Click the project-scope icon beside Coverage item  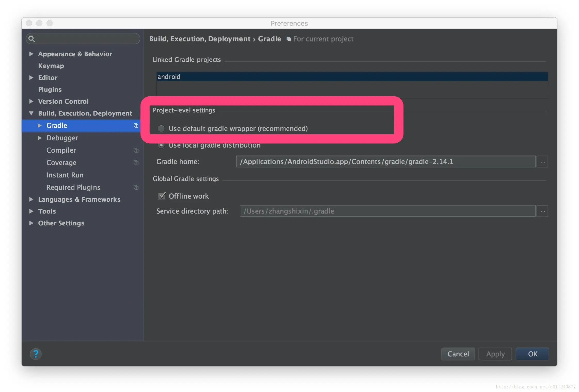[136, 163]
